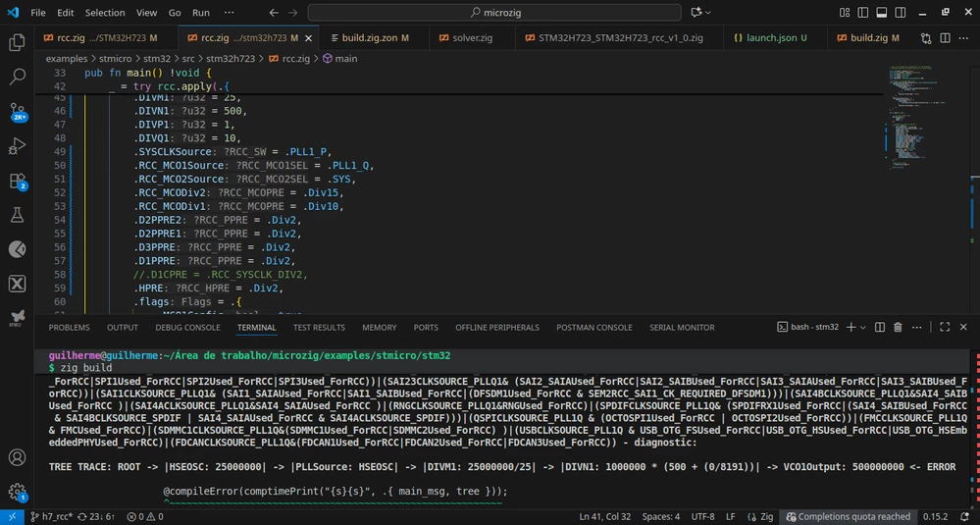Open the Accounts menu icon
The width and height of the screenshot is (980, 525).
coord(17,457)
